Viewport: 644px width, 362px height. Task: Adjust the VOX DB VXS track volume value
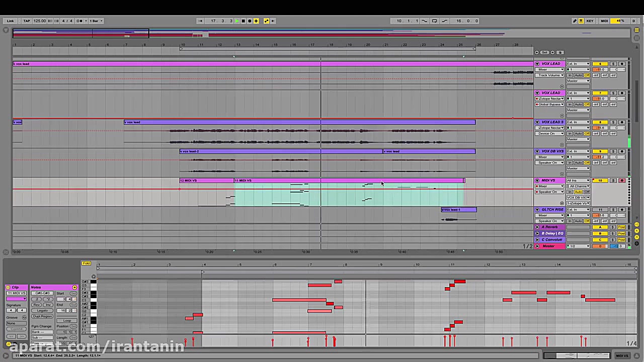click(x=600, y=157)
